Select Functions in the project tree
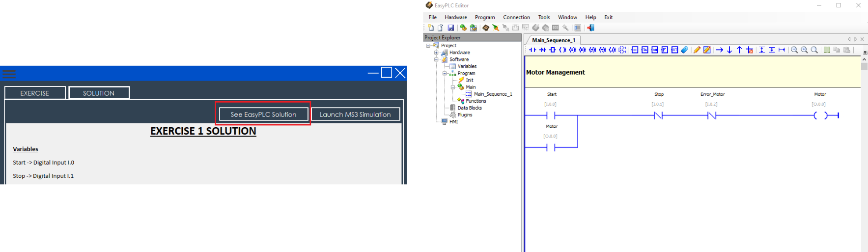The image size is (868, 252). tap(476, 101)
